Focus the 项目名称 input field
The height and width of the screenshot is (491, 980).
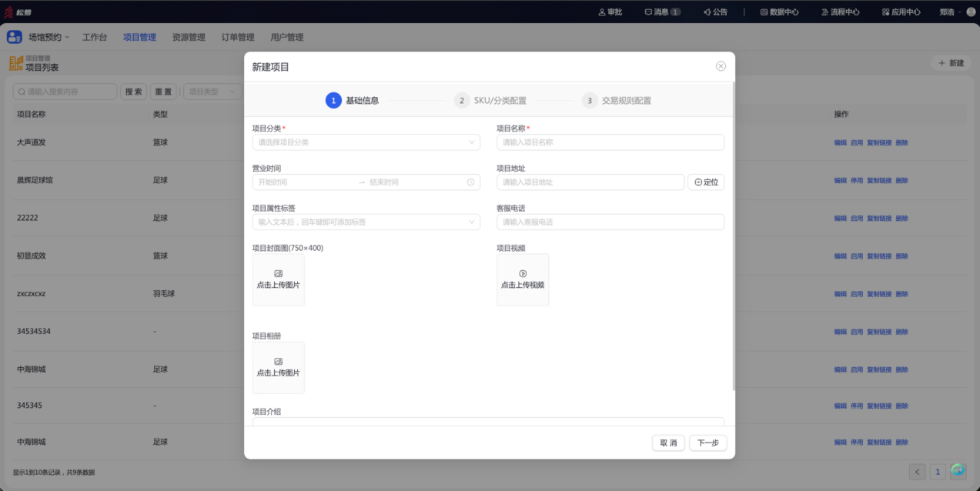coord(610,142)
